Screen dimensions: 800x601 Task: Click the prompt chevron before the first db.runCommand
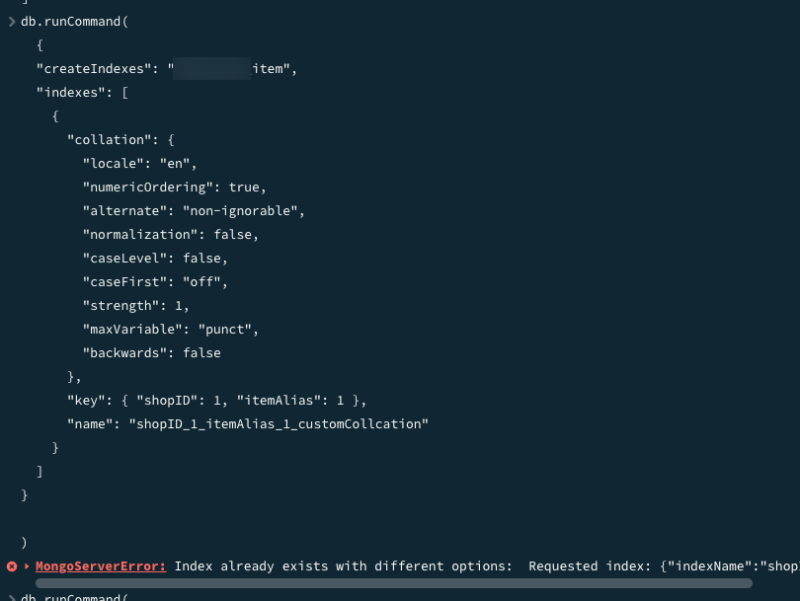11,21
